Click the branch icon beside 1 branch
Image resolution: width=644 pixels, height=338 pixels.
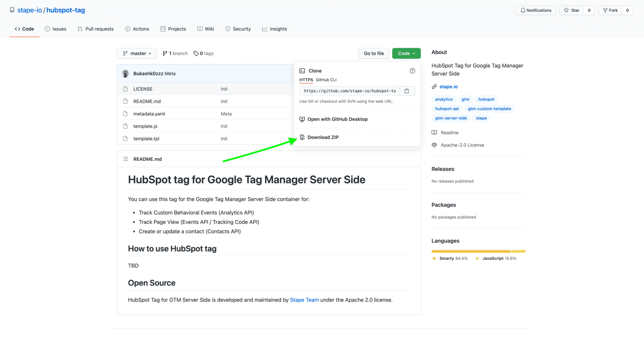coord(165,53)
